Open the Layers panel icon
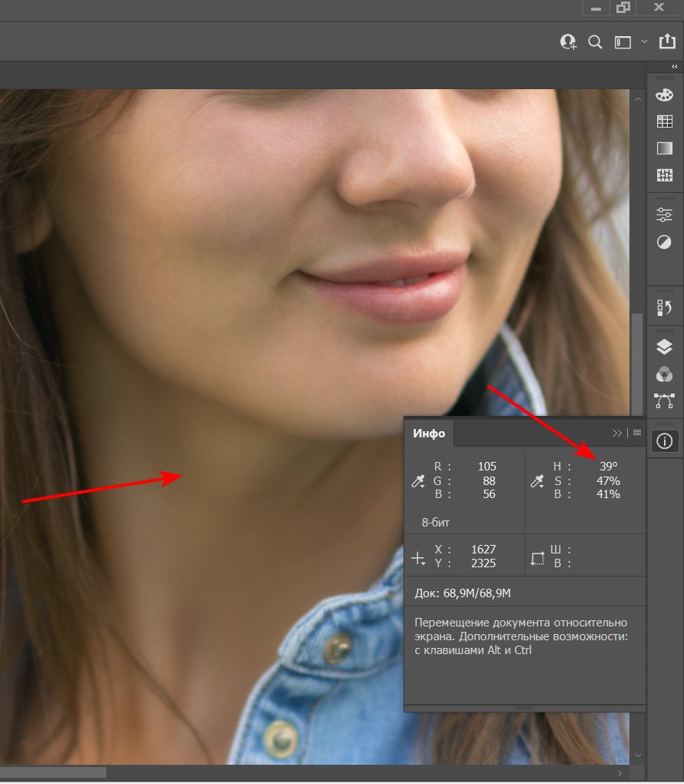Image resolution: width=684 pixels, height=784 pixels. click(665, 347)
